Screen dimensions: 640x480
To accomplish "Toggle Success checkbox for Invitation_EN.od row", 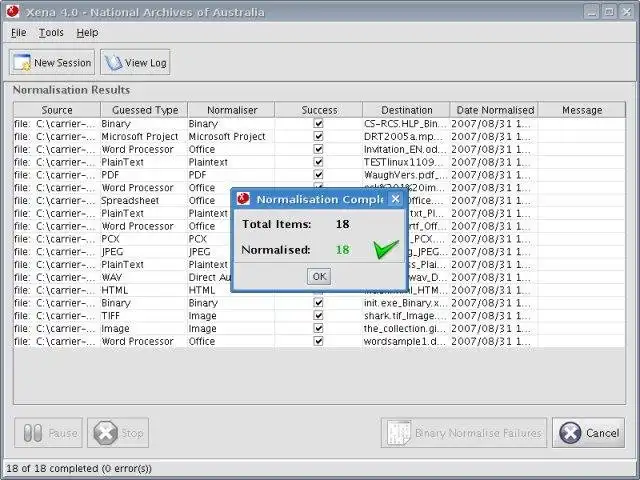I will click(x=318, y=149).
